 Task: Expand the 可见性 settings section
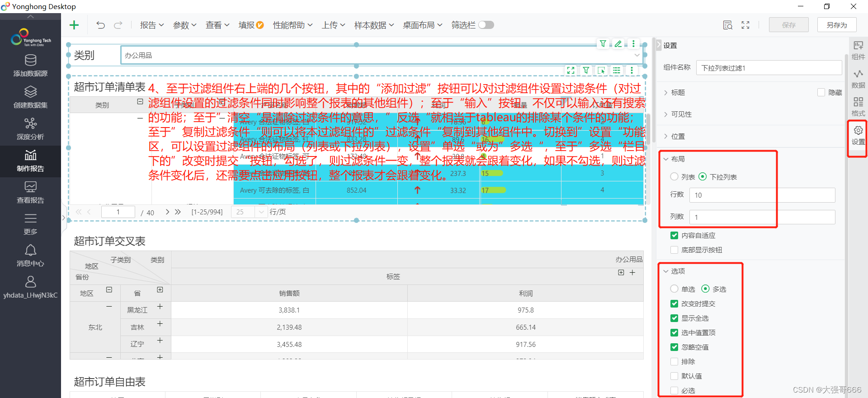(x=678, y=114)
